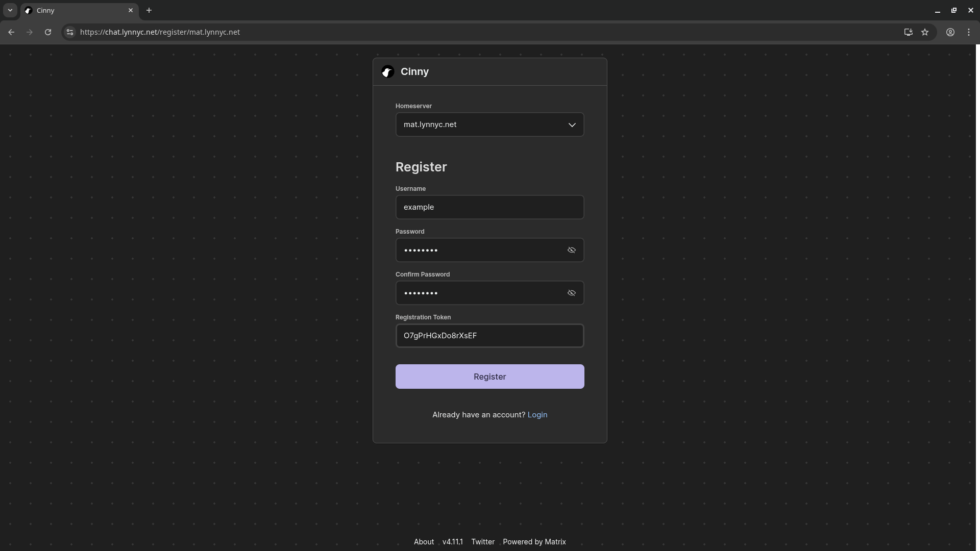Click the Cinny title in the card header
Image resolution: width=980 pixels, height=551 pixels.
(x=414, y=72)
